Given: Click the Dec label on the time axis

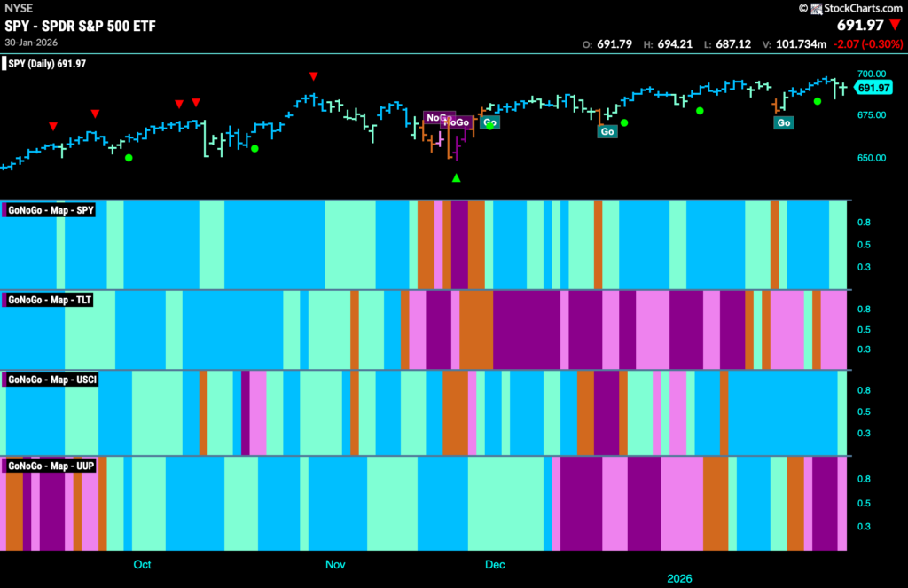Looking at the screenshot, I should [495, 565].
